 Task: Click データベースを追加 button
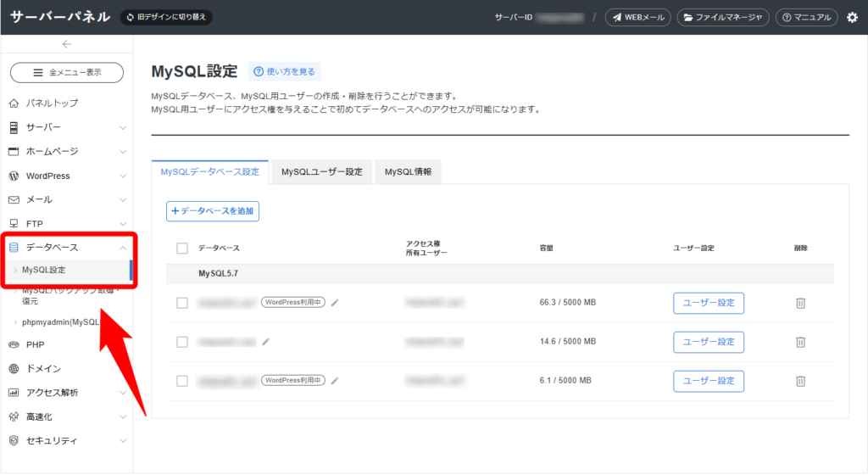tap(213, 210)
